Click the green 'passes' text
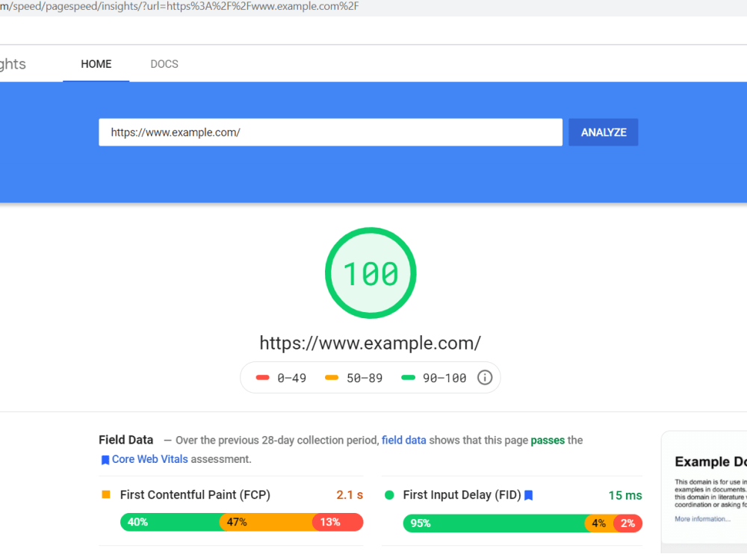747x560 pixels. pos(548,440)
